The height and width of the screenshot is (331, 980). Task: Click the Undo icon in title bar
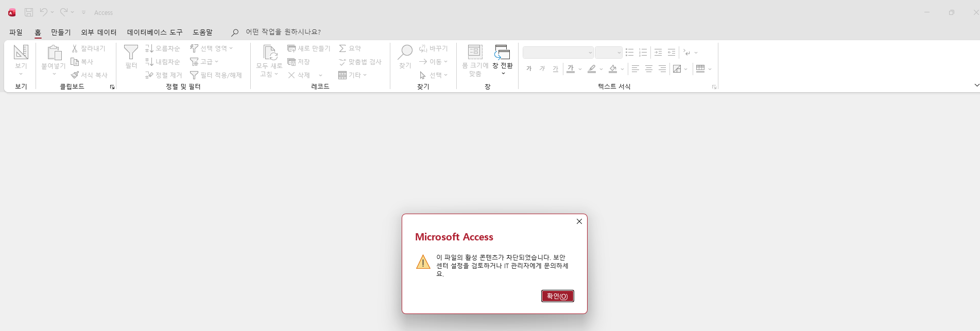pos(44,12)
